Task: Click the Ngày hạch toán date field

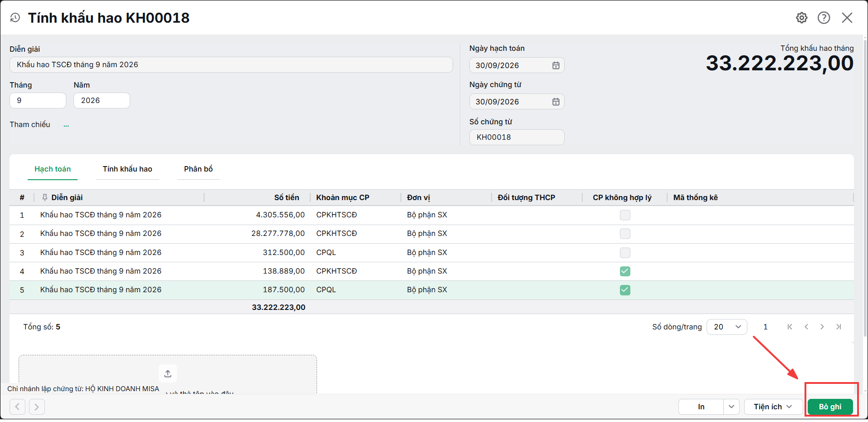Action: [517, 65]
